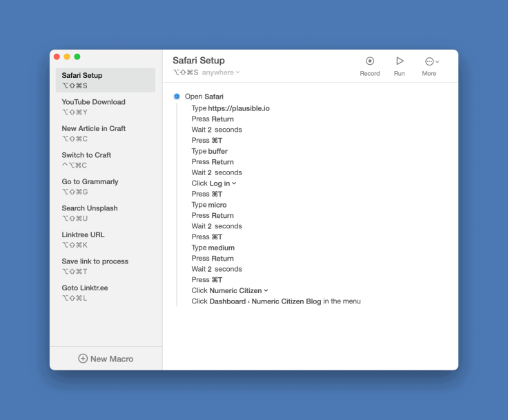The height and width of the screenshot is (420, 508).
Task: Select the Type buffer step
Action: [209, 151]
